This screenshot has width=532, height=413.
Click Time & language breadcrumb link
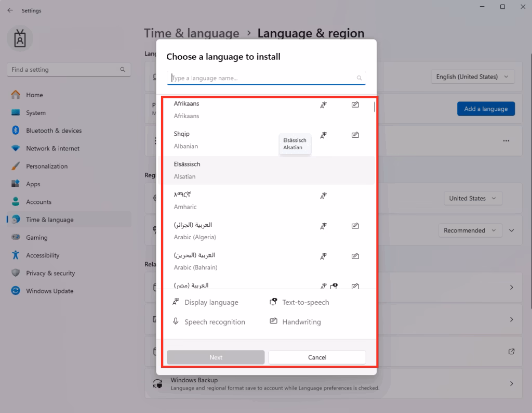click(192, 33)
